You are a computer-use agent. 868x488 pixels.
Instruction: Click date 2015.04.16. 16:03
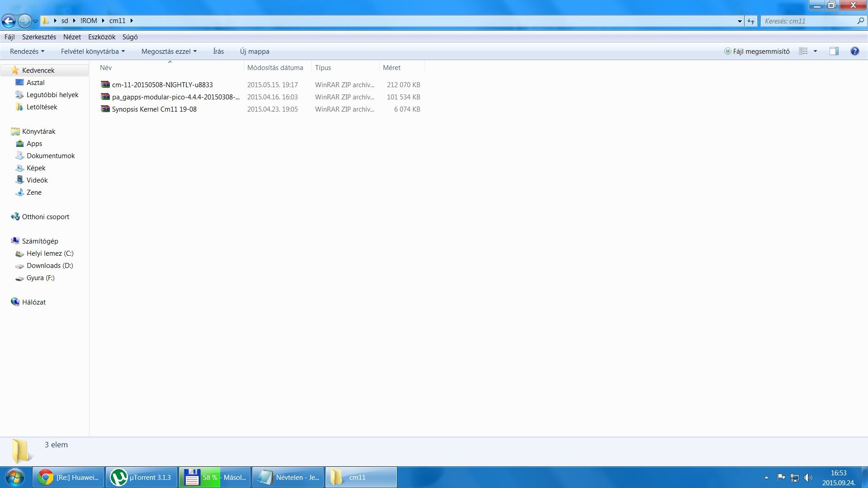coord(273,97)
